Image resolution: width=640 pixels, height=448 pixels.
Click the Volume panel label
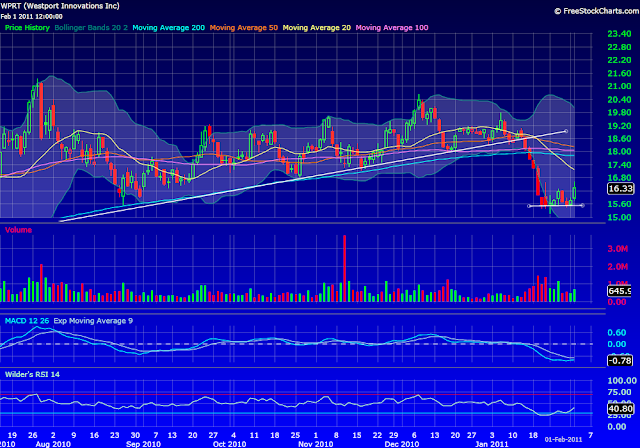click(18, 230)
